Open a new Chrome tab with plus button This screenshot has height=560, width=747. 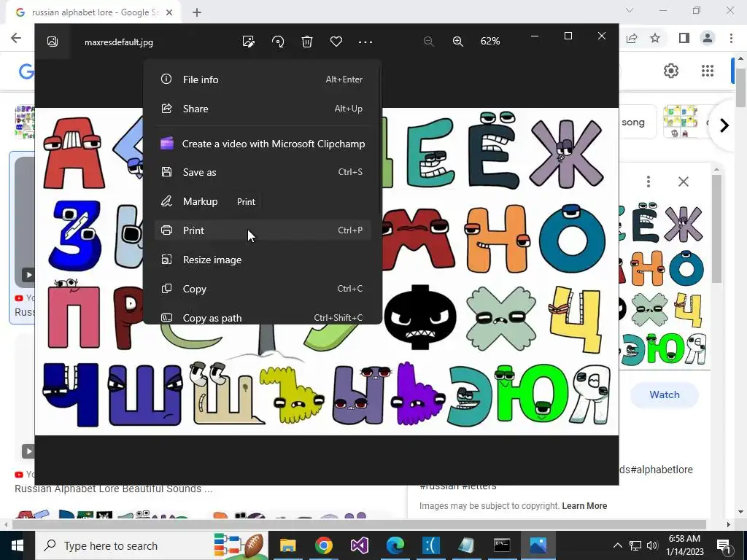pyautogui.click(x=197, y=12)
